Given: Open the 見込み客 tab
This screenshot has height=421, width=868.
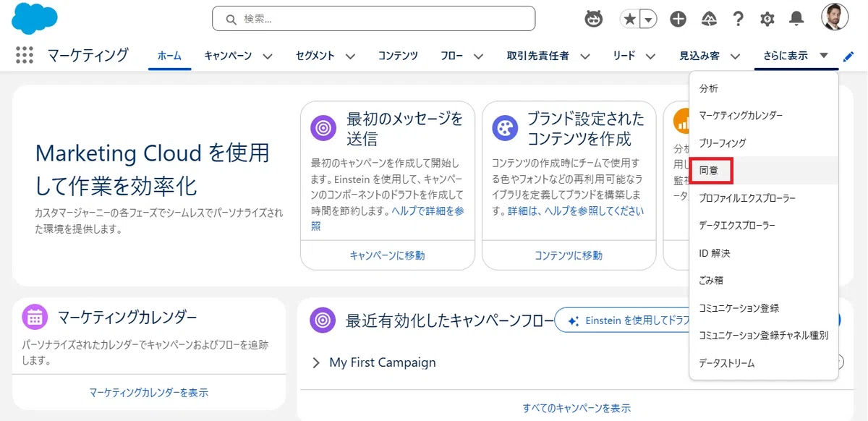Looking at the screenshot, I should 699,56.
